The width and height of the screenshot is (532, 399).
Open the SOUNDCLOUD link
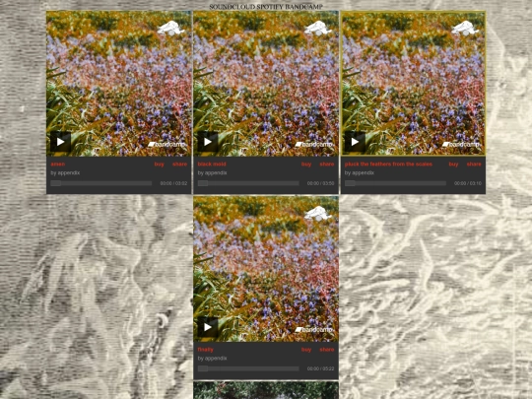(x=233, y=7)
